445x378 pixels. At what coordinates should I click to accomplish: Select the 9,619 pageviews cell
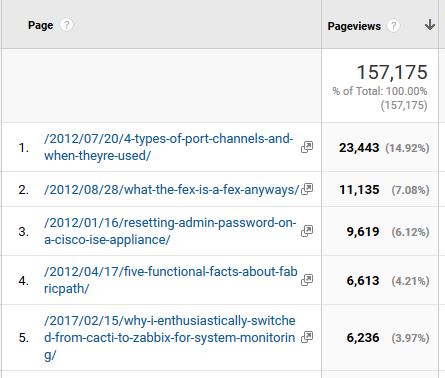[380, 231]
